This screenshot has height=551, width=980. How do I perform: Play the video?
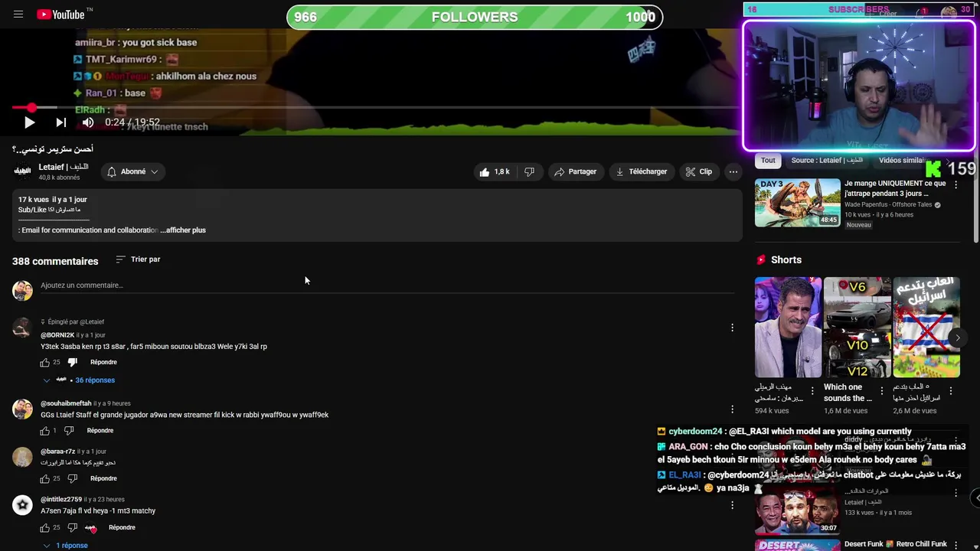pos(29,122)
